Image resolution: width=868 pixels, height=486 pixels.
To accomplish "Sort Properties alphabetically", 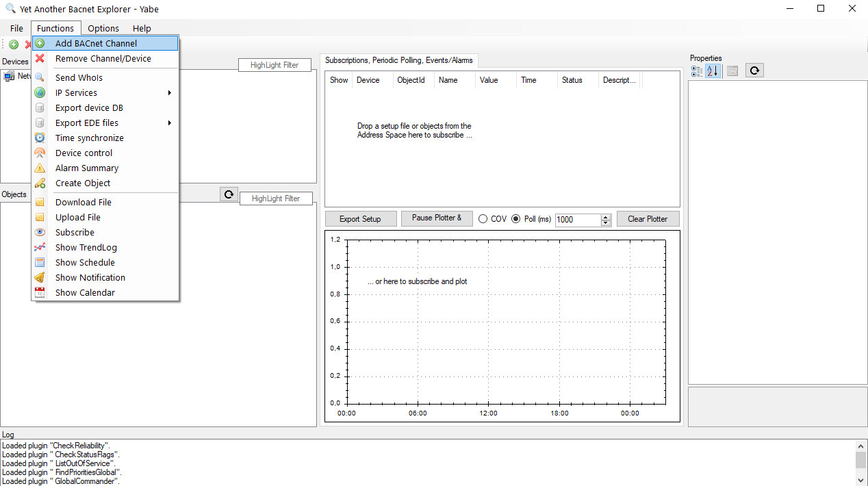I will click(713, 71).
